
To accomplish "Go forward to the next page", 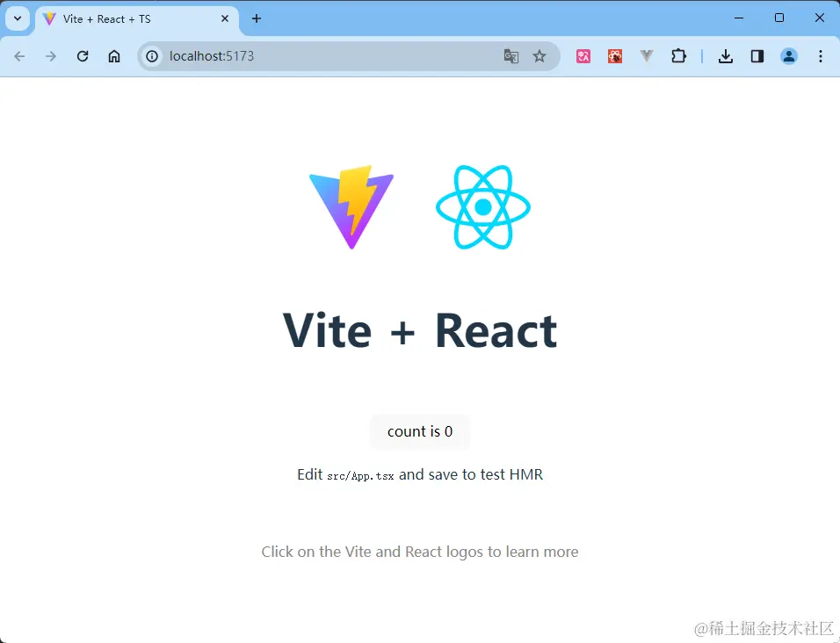I will [x=51, y=56].
